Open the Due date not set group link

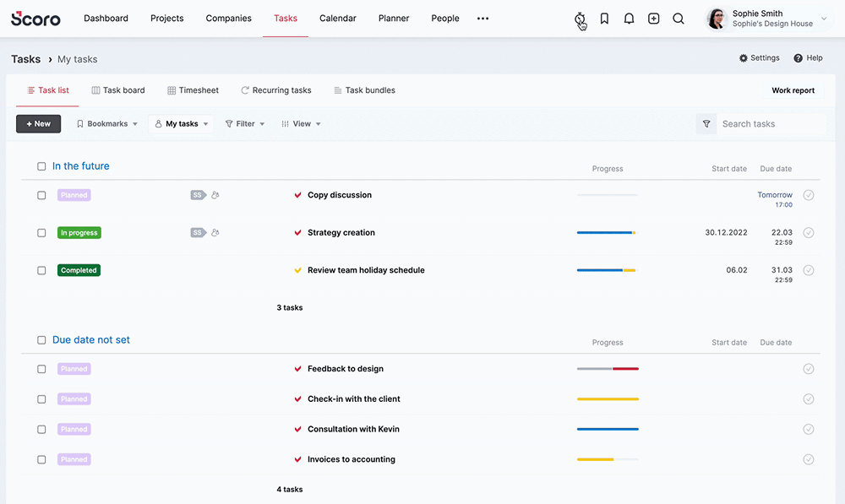[x=91, y=340]
